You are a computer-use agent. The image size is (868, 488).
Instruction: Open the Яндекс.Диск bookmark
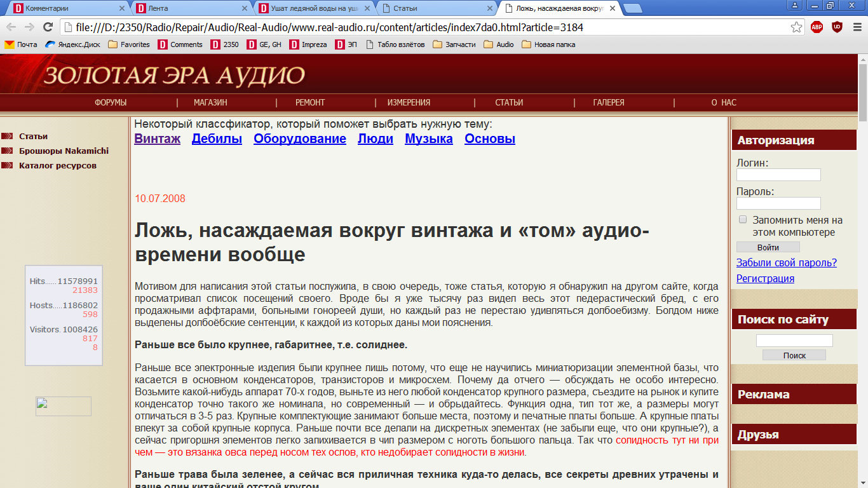[x=72, y=44]
